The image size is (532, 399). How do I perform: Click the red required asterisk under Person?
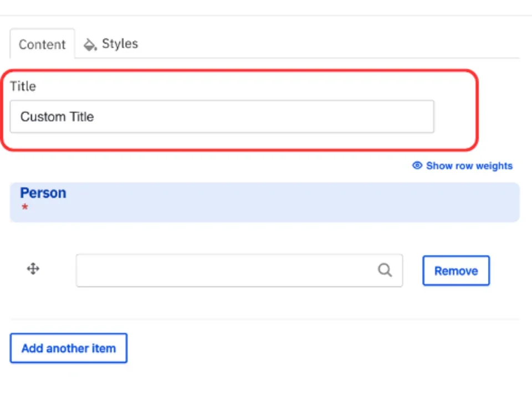pyautogui.click(x=24, y=208)
